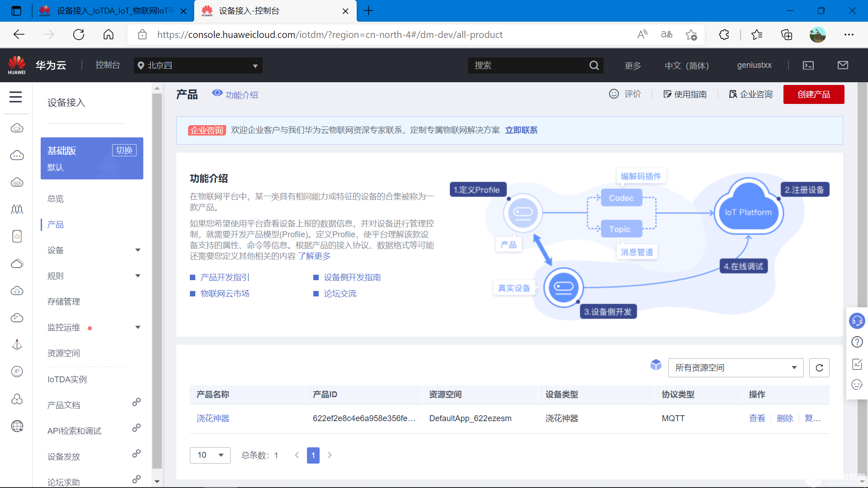Click the IP icon in left rail
868x488 pixels.
pyautogui.click(x=17, y=371)
